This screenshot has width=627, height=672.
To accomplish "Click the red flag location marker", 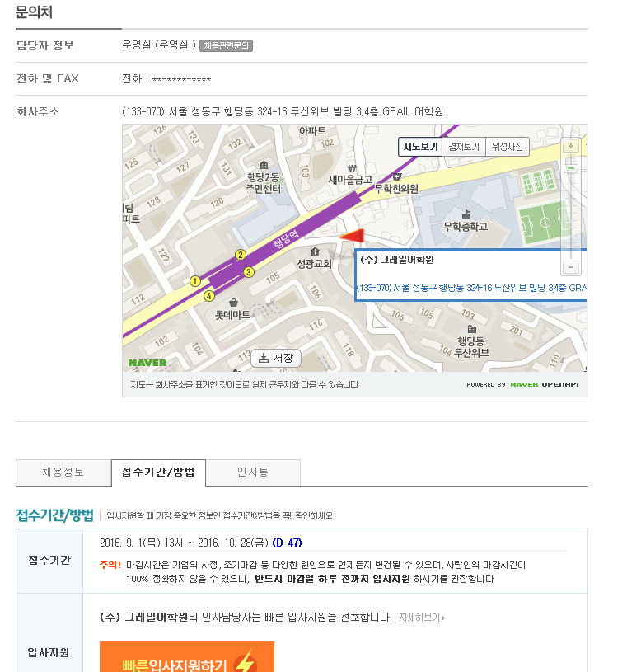I will click(x=352, y=236).
